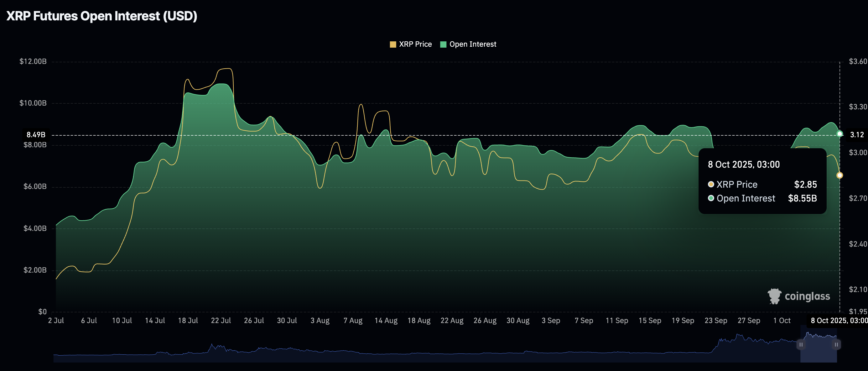Click the chart title XRP Futures Open Interest (USD)
The width and height of the screenshot is (868, 371).
coord(101,15)
